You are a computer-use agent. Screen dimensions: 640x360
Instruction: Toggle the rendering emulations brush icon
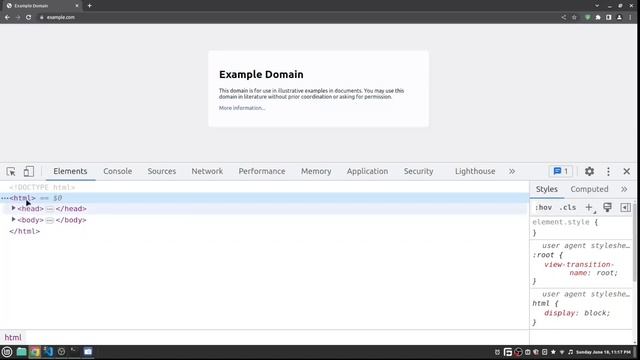click(x=607, y=207)
